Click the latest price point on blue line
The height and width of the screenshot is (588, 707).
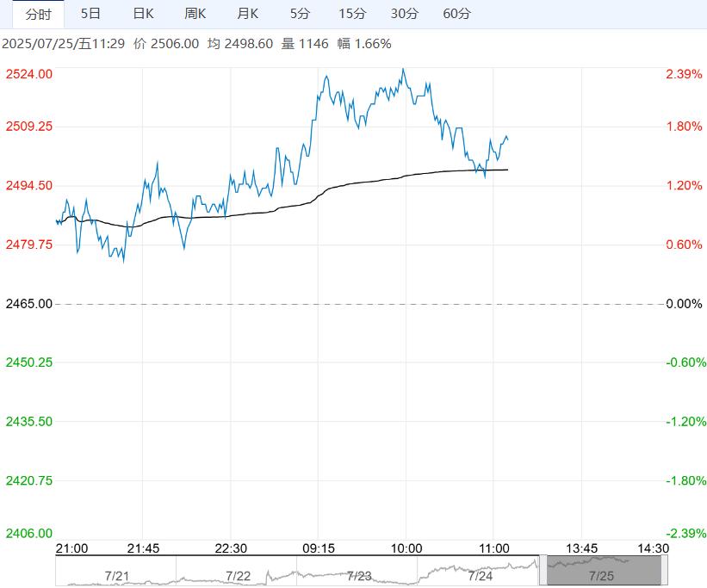pos(508,139)
